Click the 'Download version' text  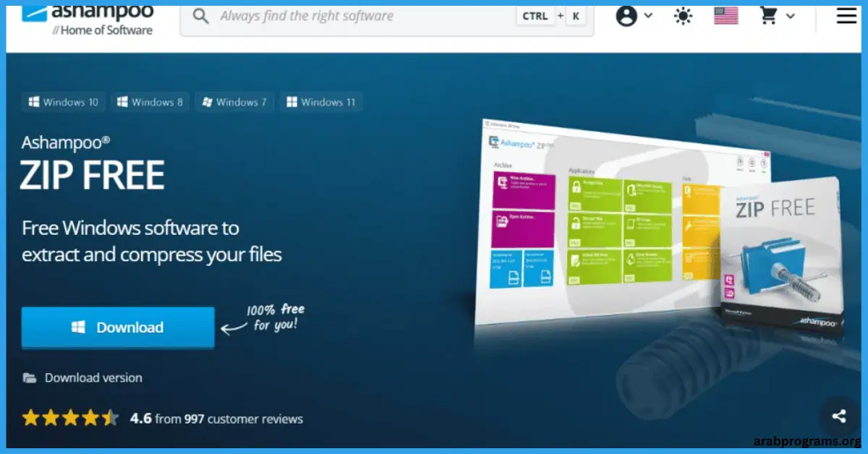93,378
